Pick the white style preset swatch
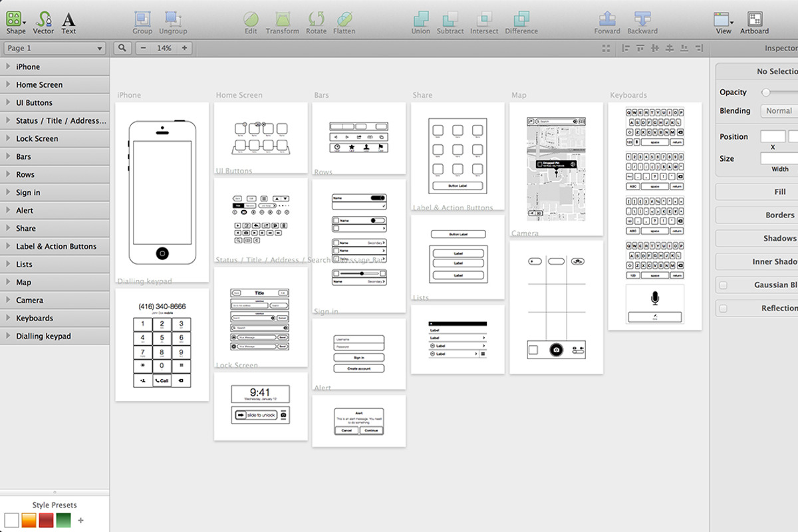The height and width of the screenshot is (532, 798). tap(11, 520)
